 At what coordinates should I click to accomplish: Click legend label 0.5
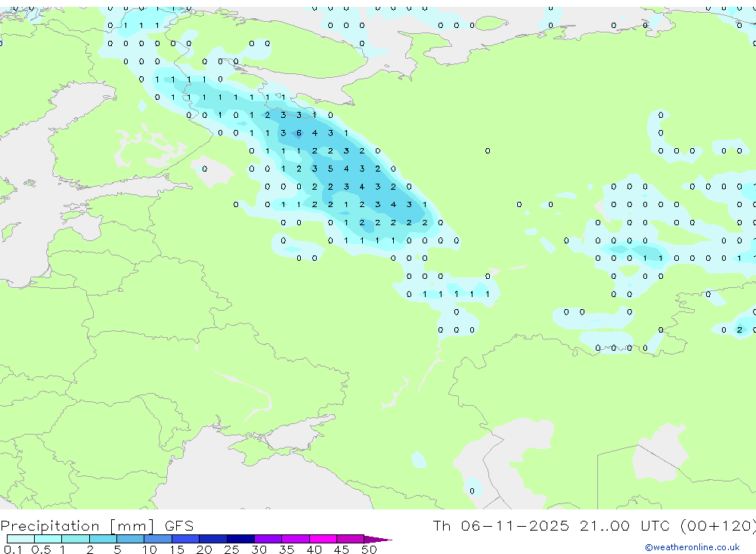coord(41,549)
